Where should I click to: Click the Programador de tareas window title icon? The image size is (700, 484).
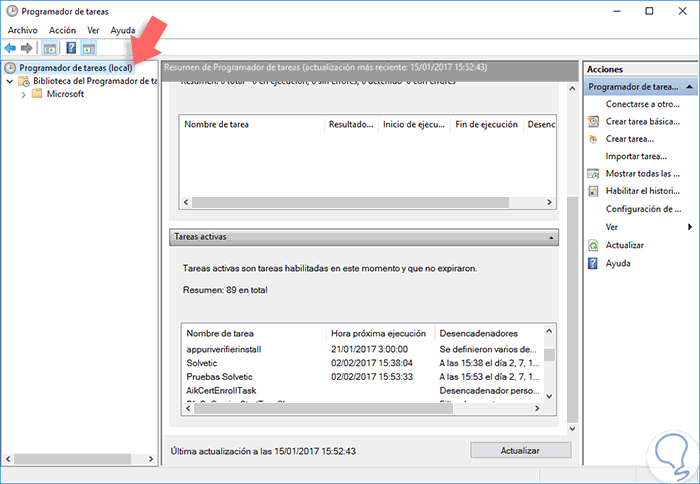[12, 11]
